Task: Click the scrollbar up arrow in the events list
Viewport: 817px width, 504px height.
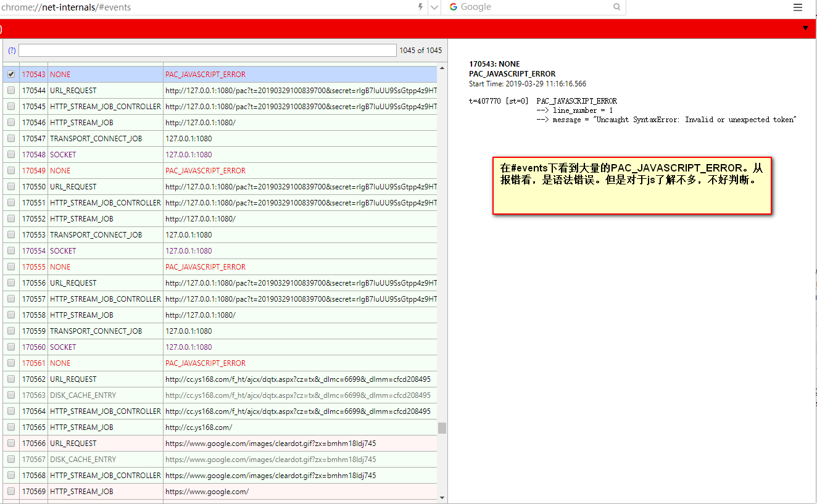Action: pyautogui.click(x=442, y=67)
